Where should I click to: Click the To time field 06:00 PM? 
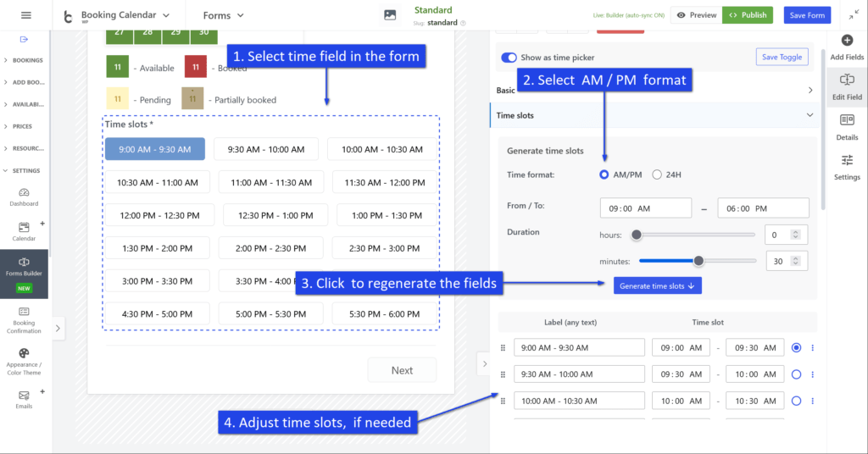[x=763, y=208]
